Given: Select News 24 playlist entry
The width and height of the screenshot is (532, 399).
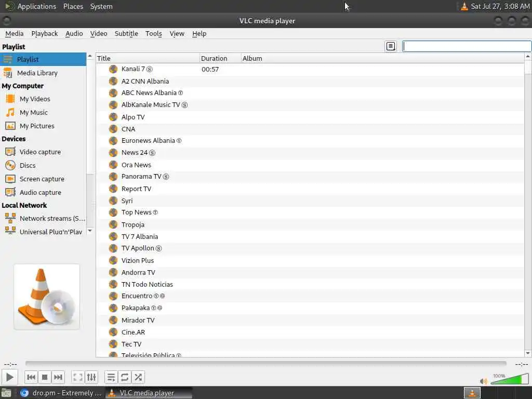Looking at the screenshot, I should pos(310,153).
